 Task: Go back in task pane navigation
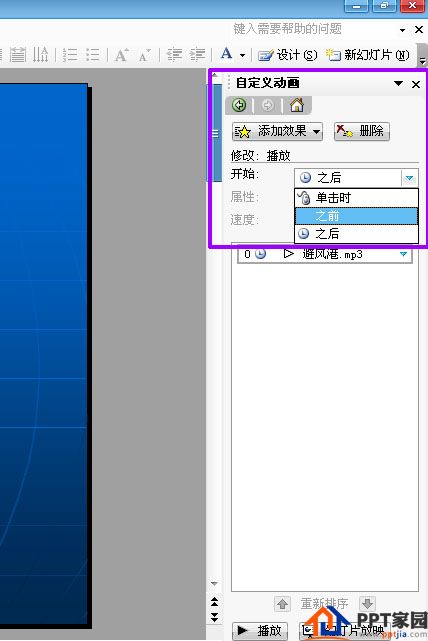[x=239, y=105]
